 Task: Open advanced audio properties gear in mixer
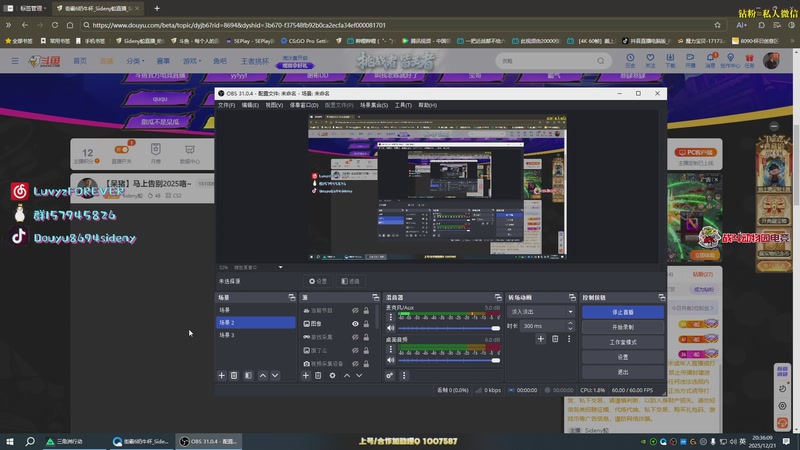point(390,376)
